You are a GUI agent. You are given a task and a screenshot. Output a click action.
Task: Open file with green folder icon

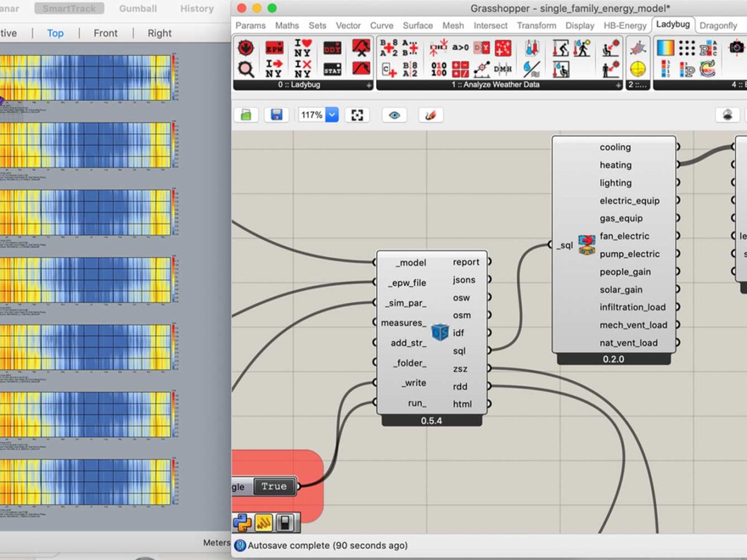[x=246, y=115]
